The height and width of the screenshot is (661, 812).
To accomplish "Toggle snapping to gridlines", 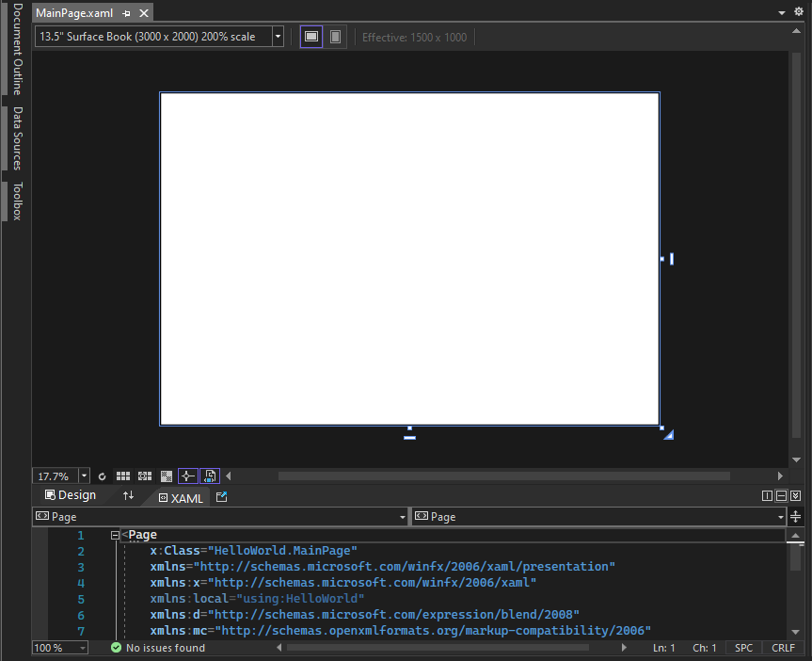I will coord(143,476).
